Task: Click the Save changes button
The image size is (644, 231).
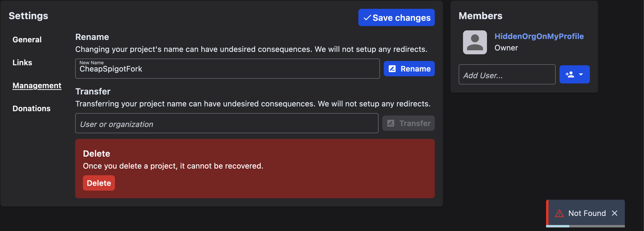Action: pyautogui.click(x=396, y=17)
